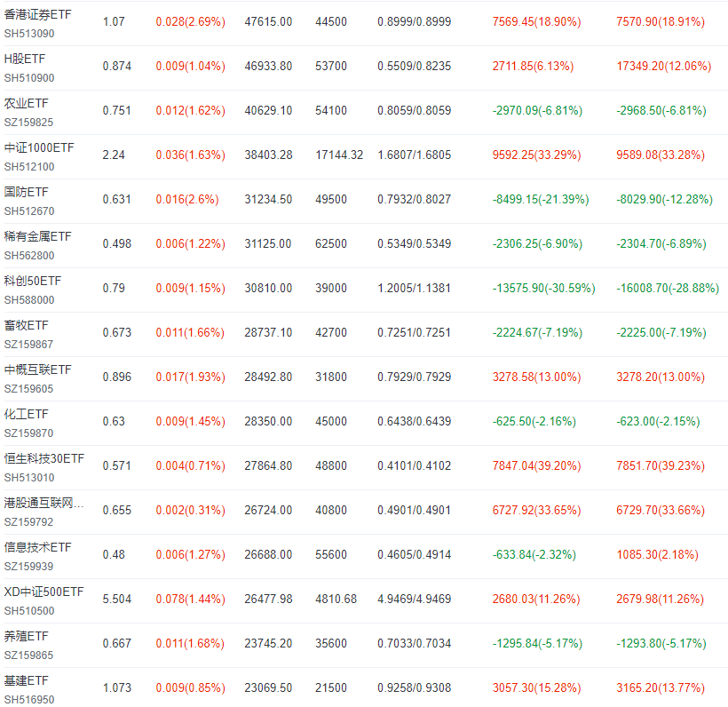Click market value 23069.50

[x=268, y=688]
